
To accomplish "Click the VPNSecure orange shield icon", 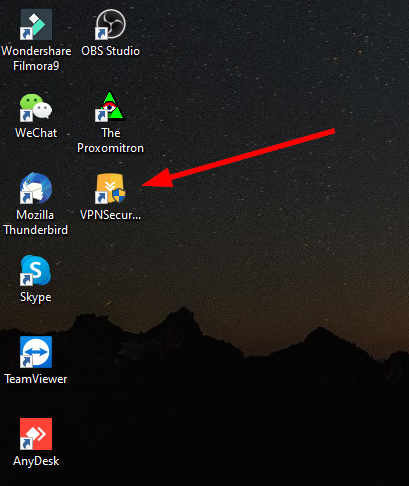I will click(110, 188).
